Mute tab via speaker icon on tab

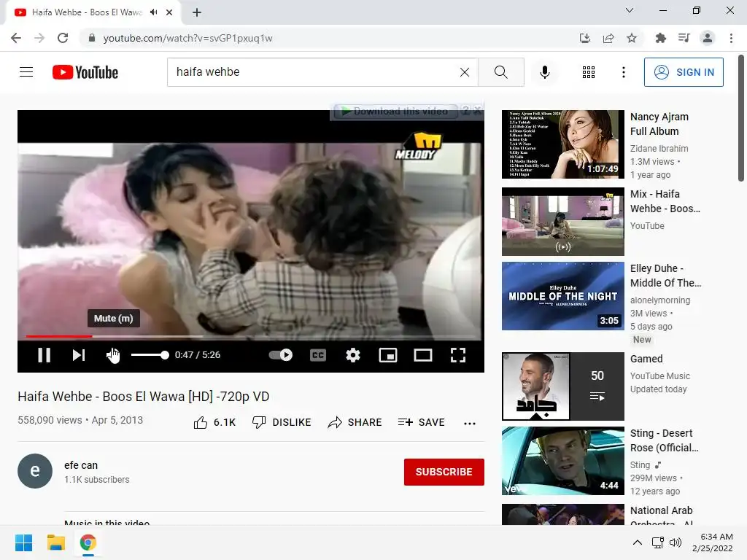[x=153, y=12]
